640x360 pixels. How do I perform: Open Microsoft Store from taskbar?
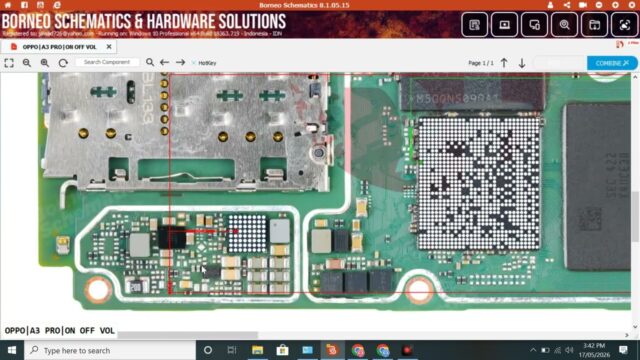282,350
